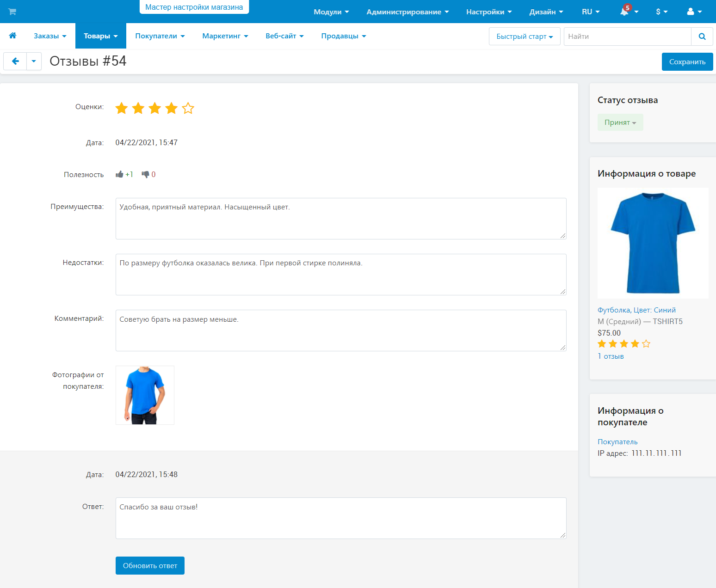Open the Модули menu
The image size is (716, 588).
pos(331,12)
